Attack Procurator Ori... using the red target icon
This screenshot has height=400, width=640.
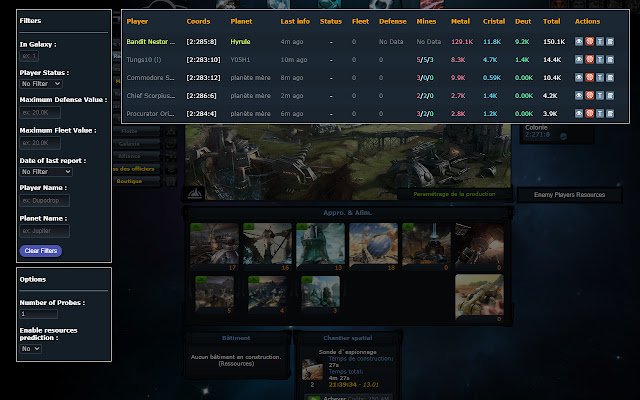(589, 113)
